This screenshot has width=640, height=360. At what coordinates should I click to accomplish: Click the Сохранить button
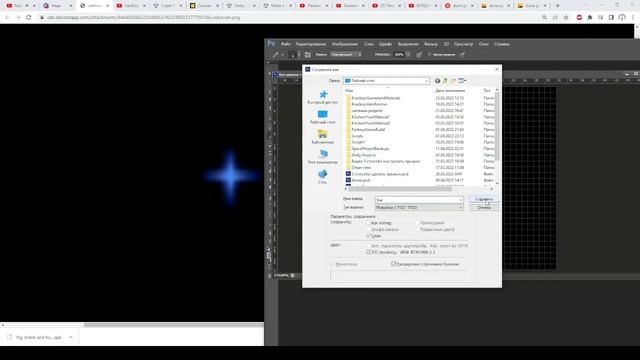pos(484,199)
